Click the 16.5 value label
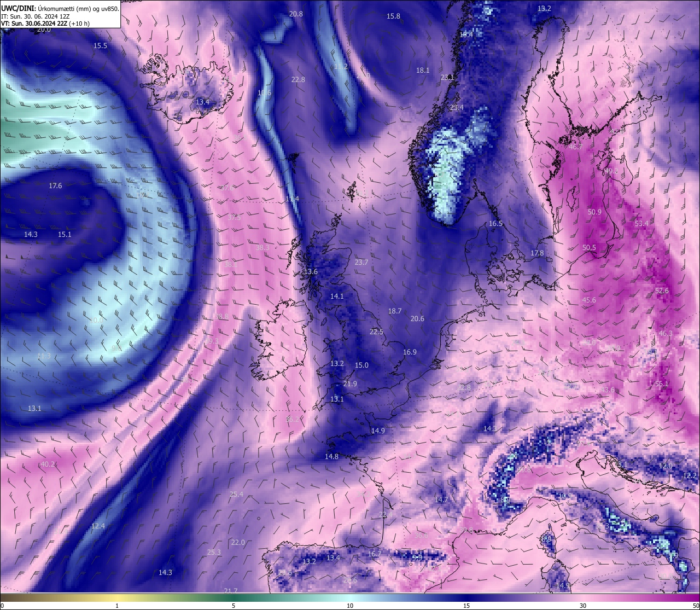The height and width of the screenshot is (610, 700). (x=495, y=223)
